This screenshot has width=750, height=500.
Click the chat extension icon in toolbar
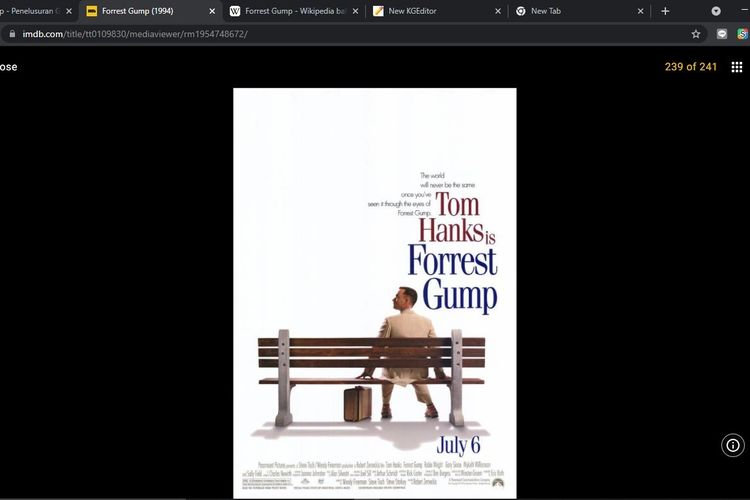[x=722, y=33]
